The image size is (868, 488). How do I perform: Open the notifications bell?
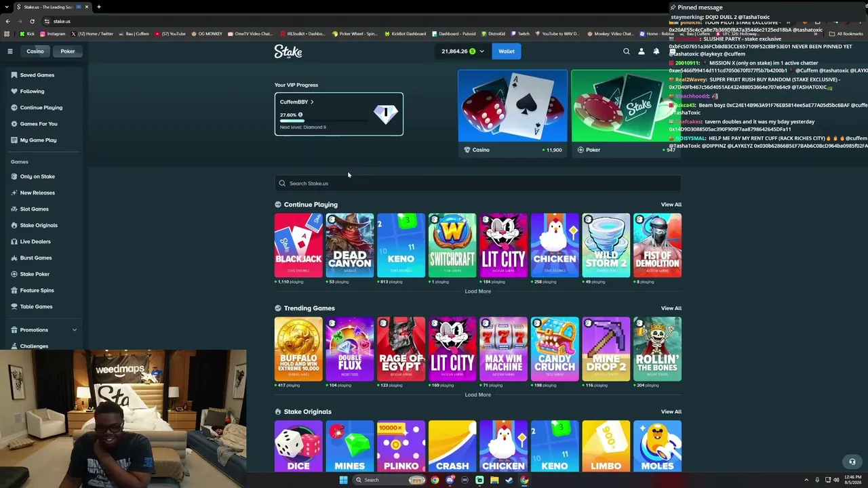(656, 52)
